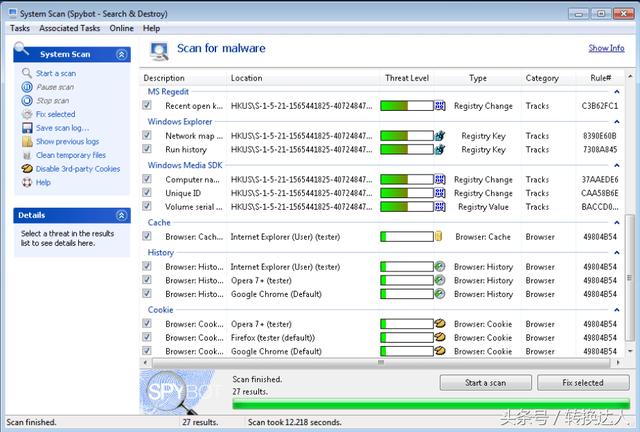Toggle the Firefox cookie checkbox
Image resolution: width=640 pixels, height=432 pixels.
[147, 337]
